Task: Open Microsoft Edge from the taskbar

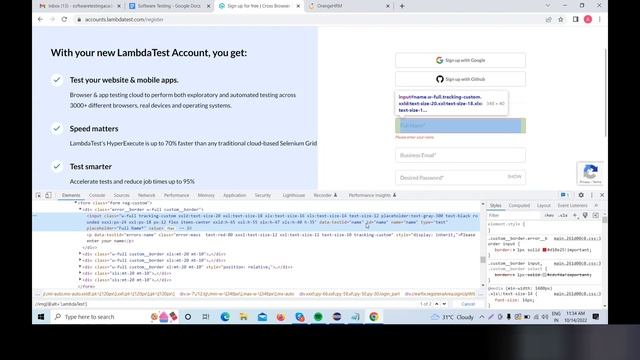Action: pos(225,317)
